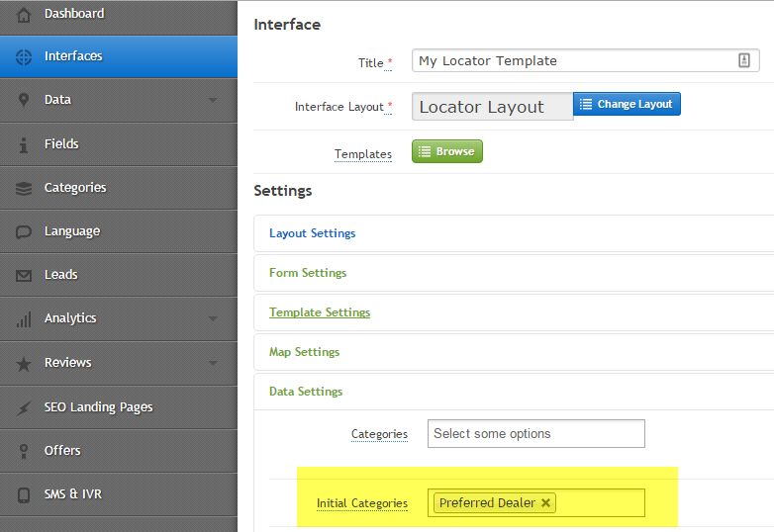Open the Template Settings link
The width and height of the screenshot is (774, 532).
(x=320, y=312)
